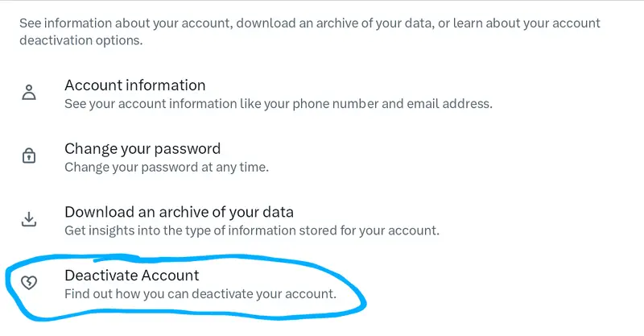Click the broken heart Deactivate Account icon
This screenshot has width=644, height=336.
29,283
